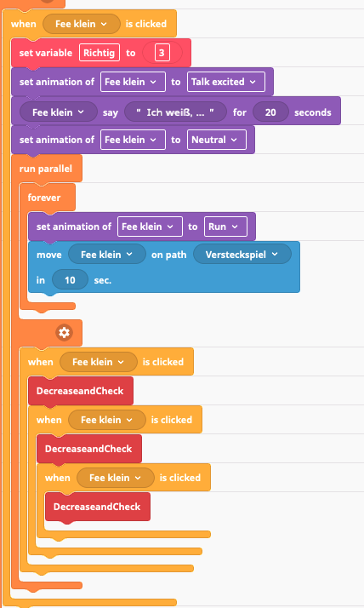Open the Run animation dropdown

(225, 227)
